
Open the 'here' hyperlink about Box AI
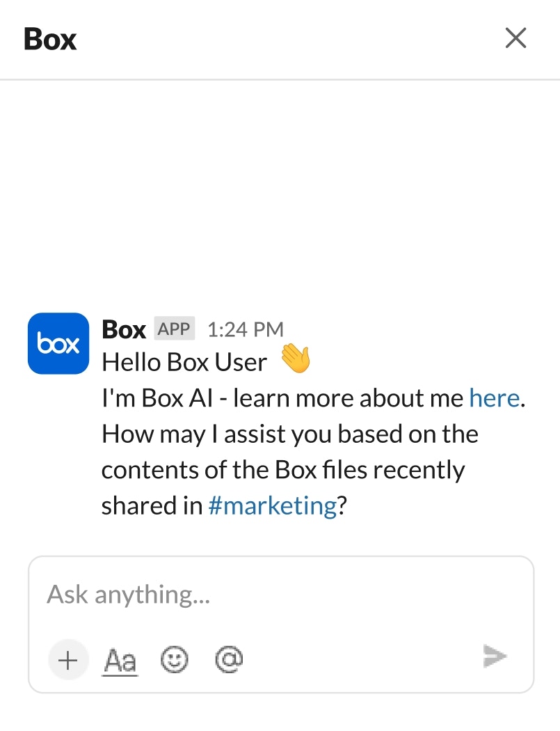tap(494, 398)
